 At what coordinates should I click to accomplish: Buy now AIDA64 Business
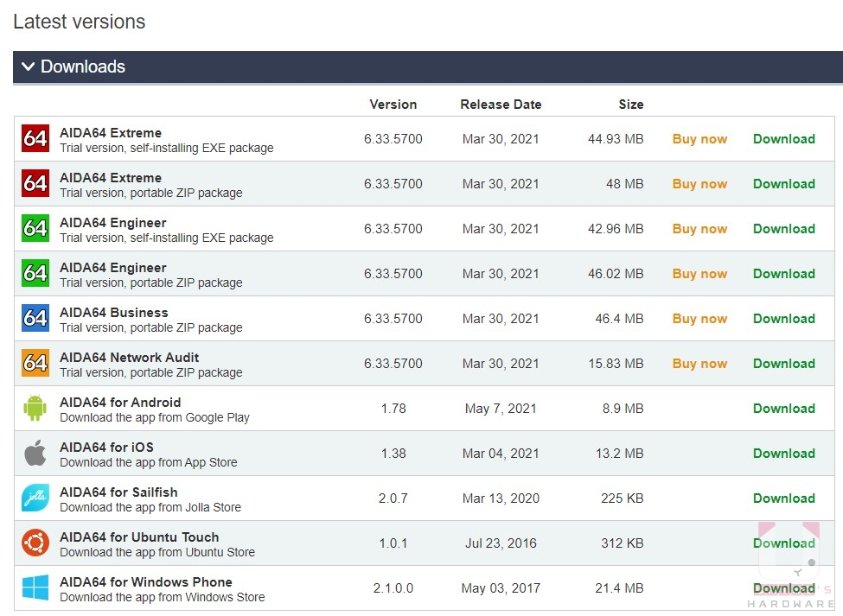click(699, 319)
